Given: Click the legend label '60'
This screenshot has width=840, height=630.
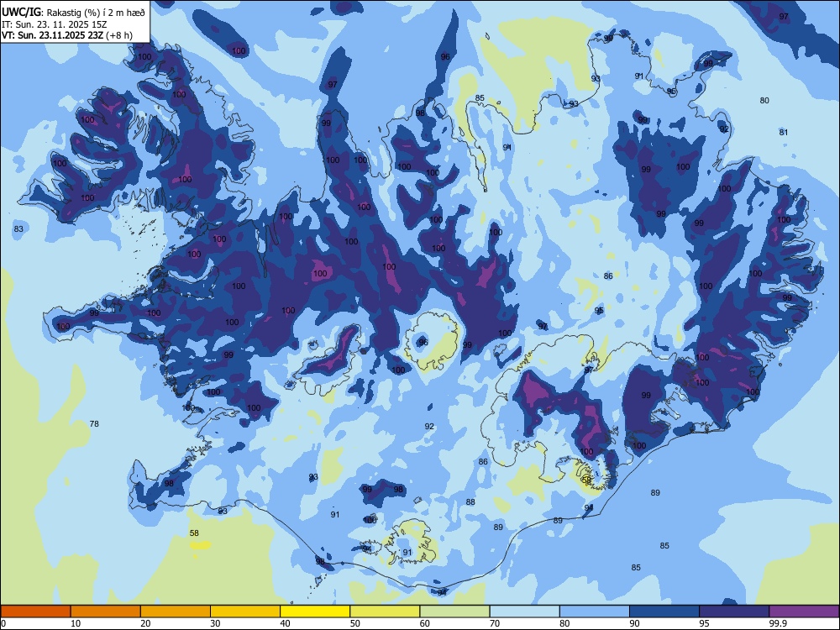Looking at the screenshot, I should click(425, 623).
